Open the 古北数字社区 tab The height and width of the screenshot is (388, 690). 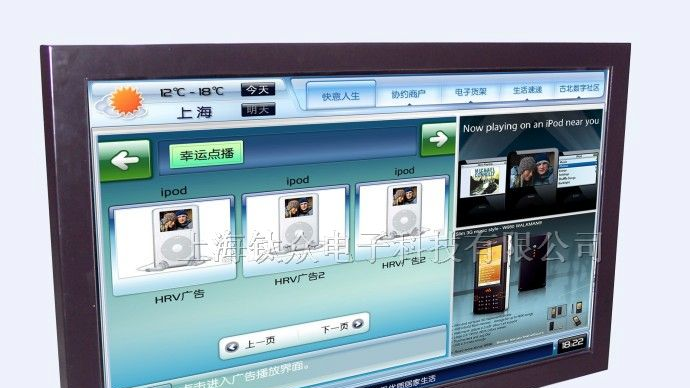pyautogui.click(x=579, y=88)
